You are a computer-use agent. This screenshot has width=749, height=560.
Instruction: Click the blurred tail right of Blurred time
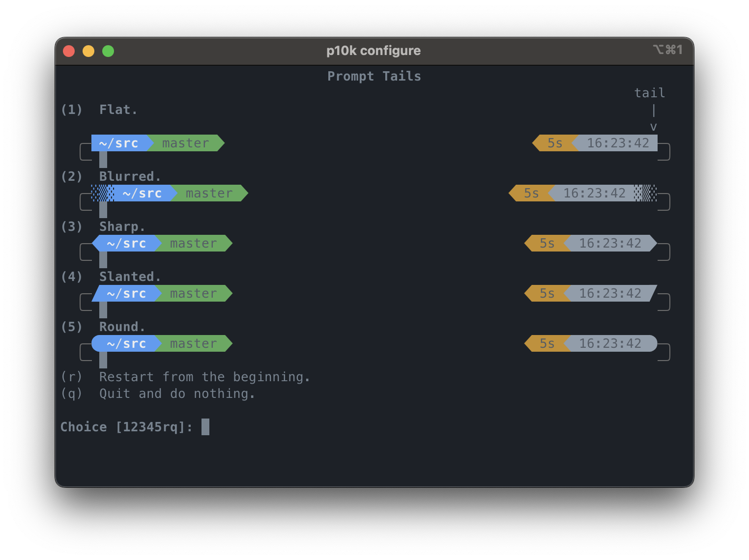pyautogui.click(x=645, y=193)
